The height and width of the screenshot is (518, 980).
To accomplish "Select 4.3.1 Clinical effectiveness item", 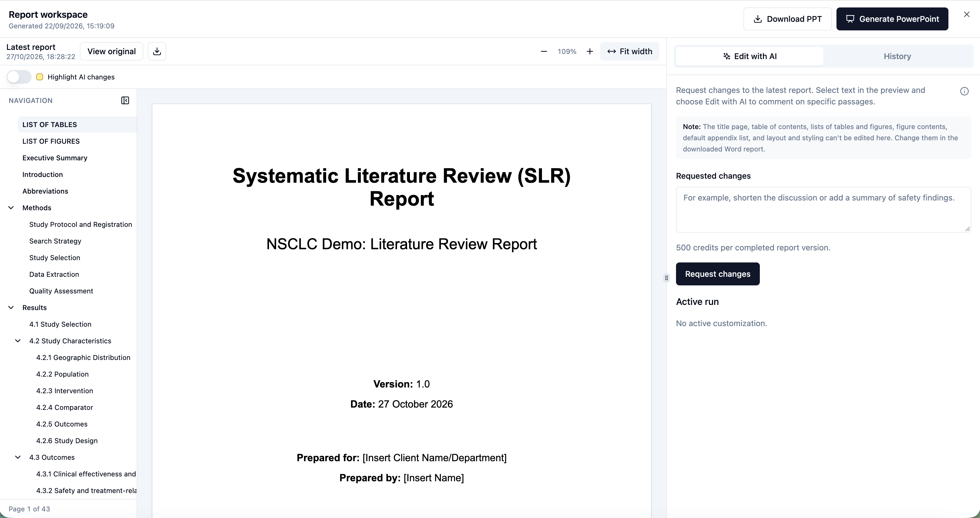I will (84, 474).
